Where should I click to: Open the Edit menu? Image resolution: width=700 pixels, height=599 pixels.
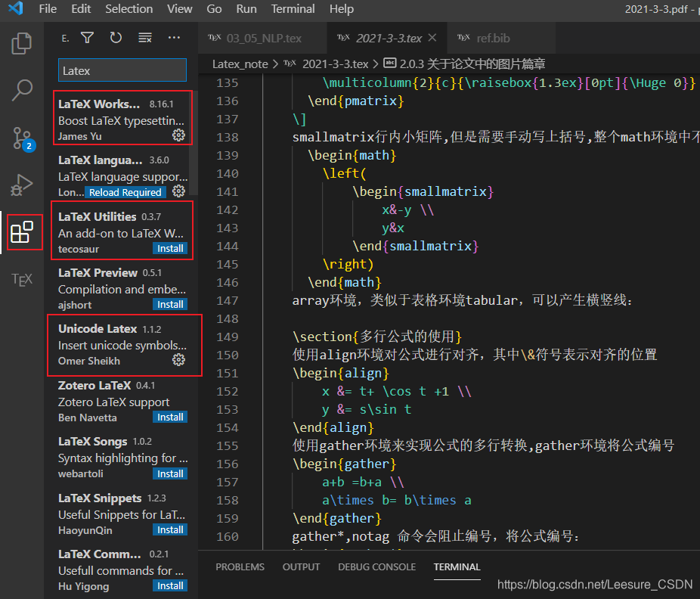[x=81, y=9]
